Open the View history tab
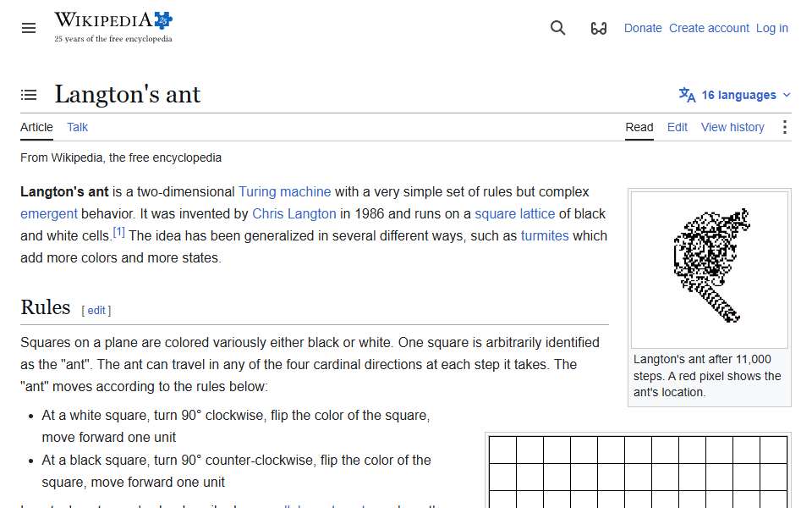Image resolution: width=812 pixels, height=508 pixels. (x=732, y=128)
